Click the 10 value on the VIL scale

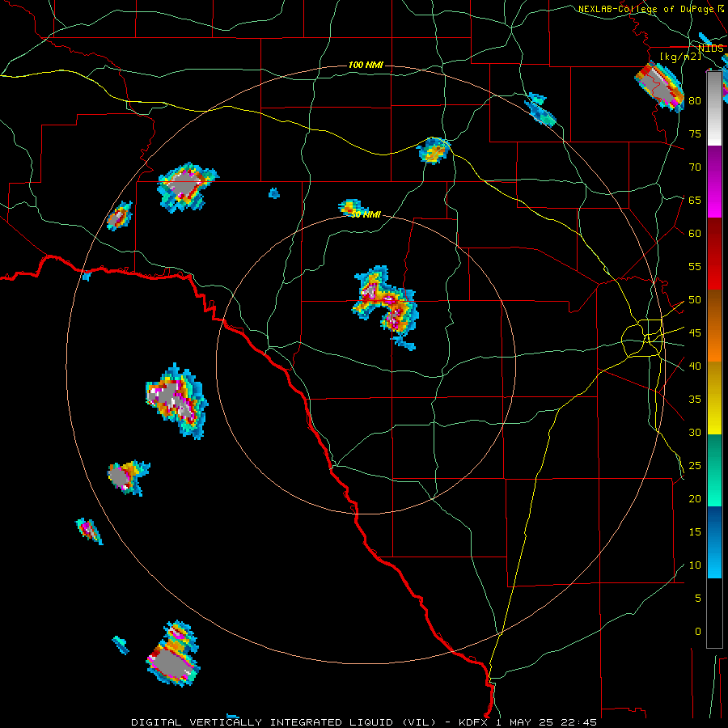pos(695,565)
